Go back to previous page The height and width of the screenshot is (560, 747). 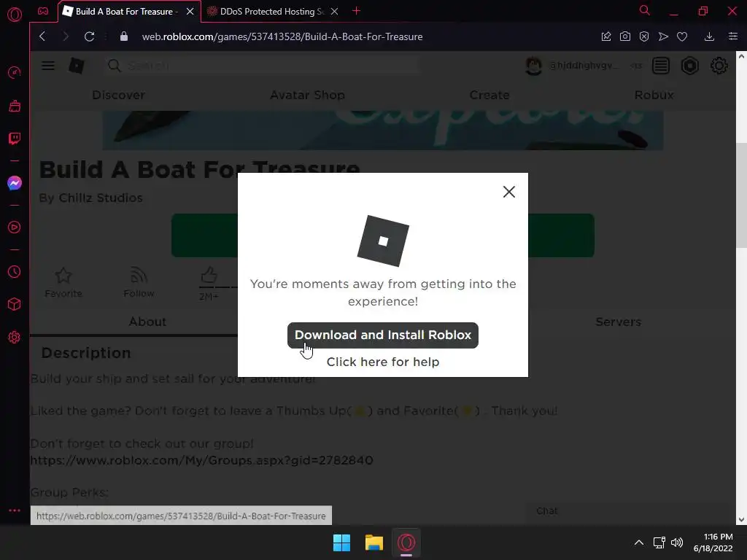pos(42,36)
